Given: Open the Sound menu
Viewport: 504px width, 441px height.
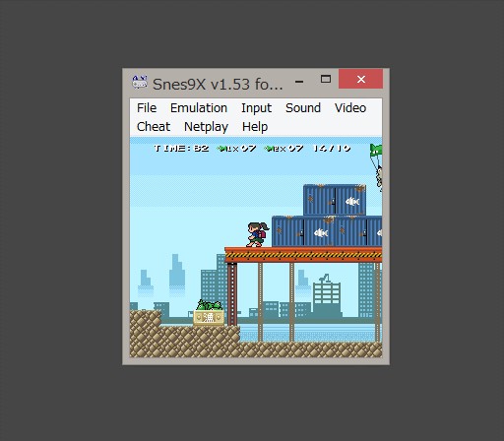Looking at the screenshot, I should pos(303,108).
